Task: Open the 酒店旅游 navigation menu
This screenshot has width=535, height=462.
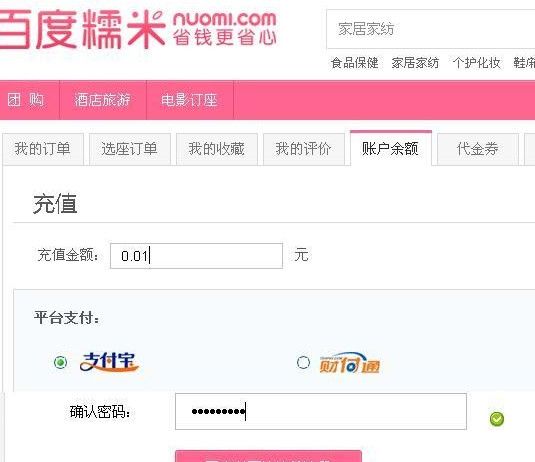Action: tap(103, 100)
